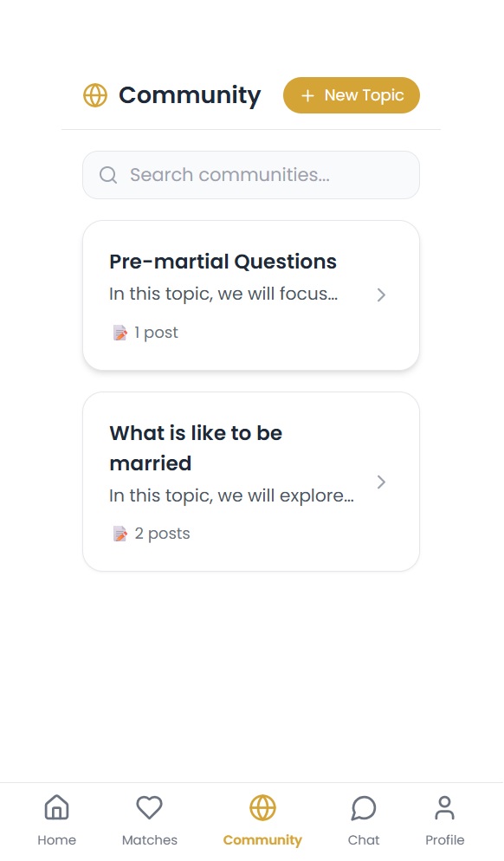The image size is (504, 861).
Task: Click the plus icon inside New Topic button
Action: [x=307, y=95]
